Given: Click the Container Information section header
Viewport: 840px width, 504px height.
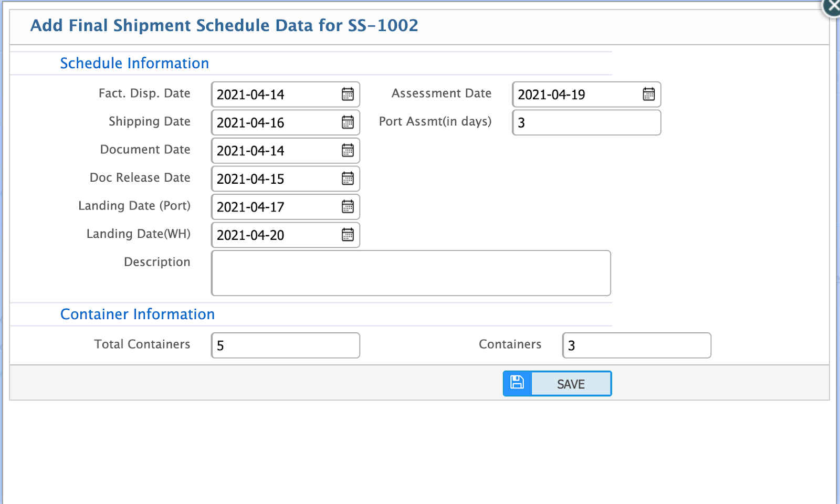Looking at the screenshot, I should click(x=138, y=314).
